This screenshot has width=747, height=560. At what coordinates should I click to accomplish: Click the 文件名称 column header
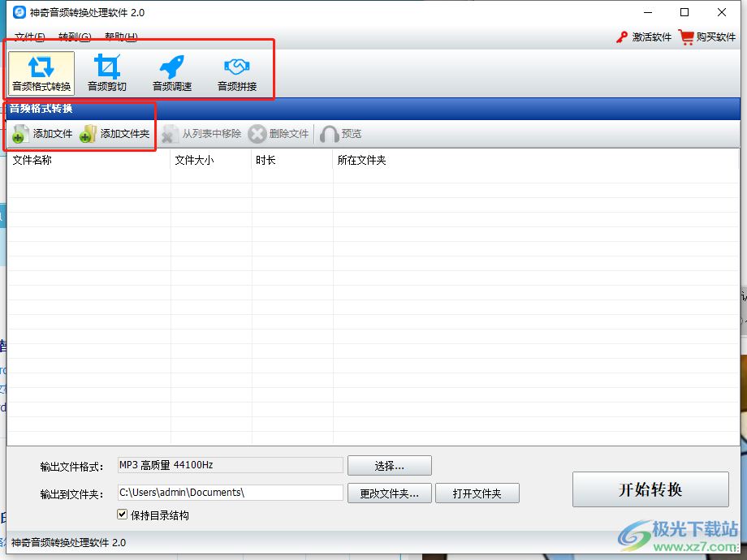tap(89, 160)
